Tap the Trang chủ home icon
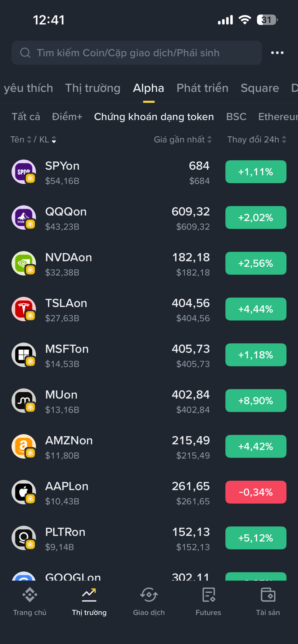 coord(30,595)
